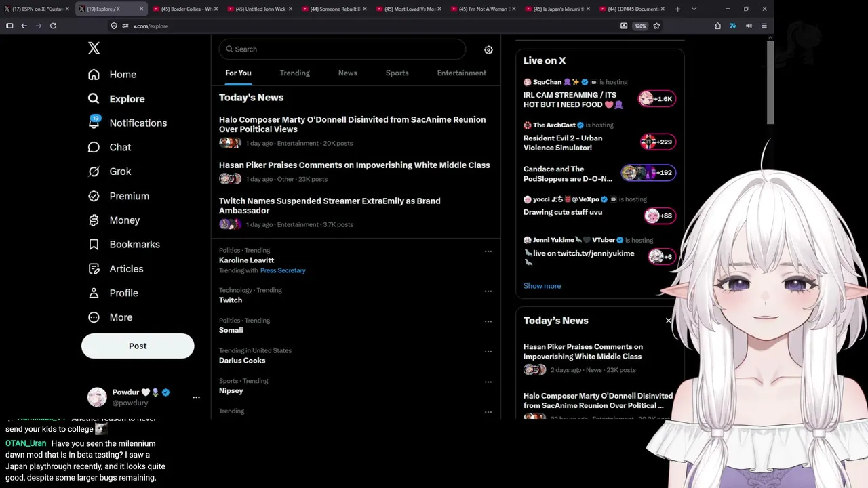Open Nipsey sports trending topic
This screenshot has width=868, height=488.
(231, 390)
